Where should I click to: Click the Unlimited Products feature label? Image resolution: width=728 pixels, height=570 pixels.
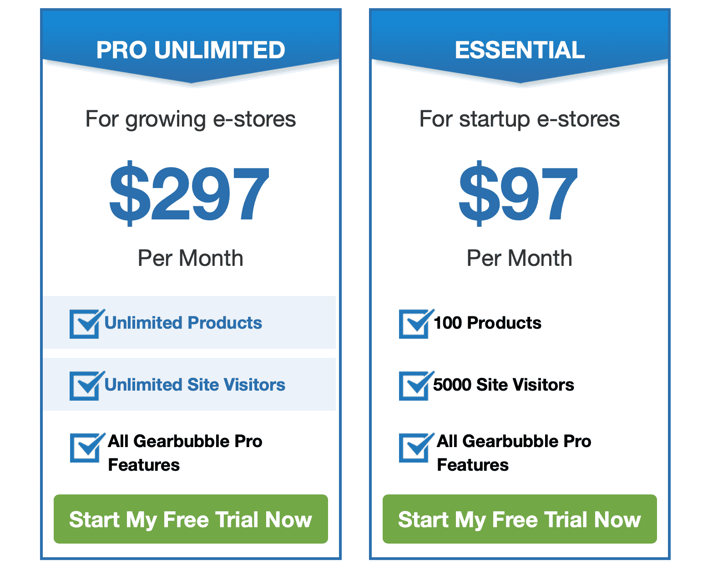pos(183,323)
